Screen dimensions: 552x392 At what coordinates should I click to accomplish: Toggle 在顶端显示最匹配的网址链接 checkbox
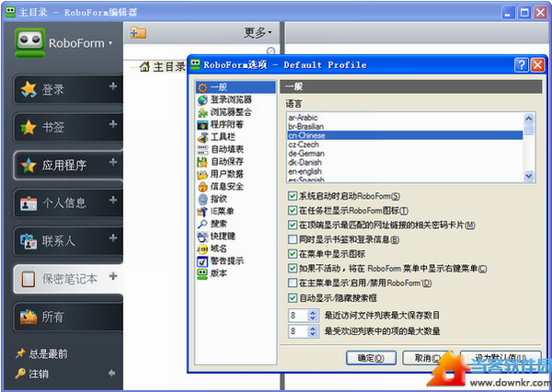point(293,225)
